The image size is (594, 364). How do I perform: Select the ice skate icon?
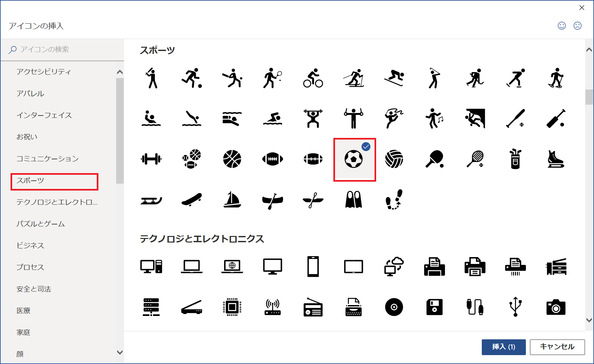pyautogui.click(x=556, y=159)
